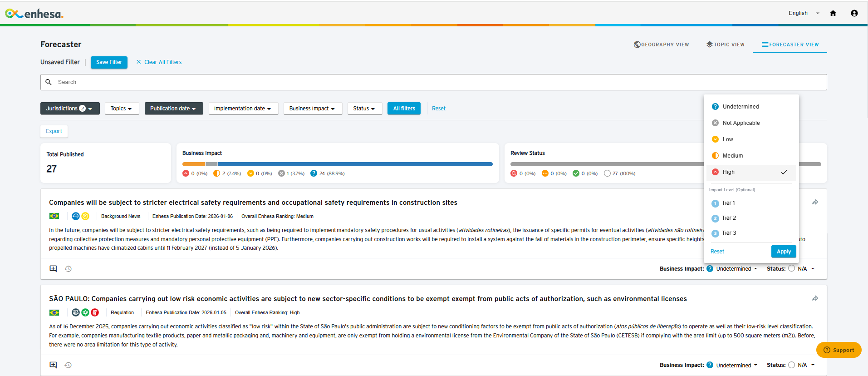Click red high-impact icon in Business Impact summary
This screenshot has height=376, width=868.
tap(186, 173)
